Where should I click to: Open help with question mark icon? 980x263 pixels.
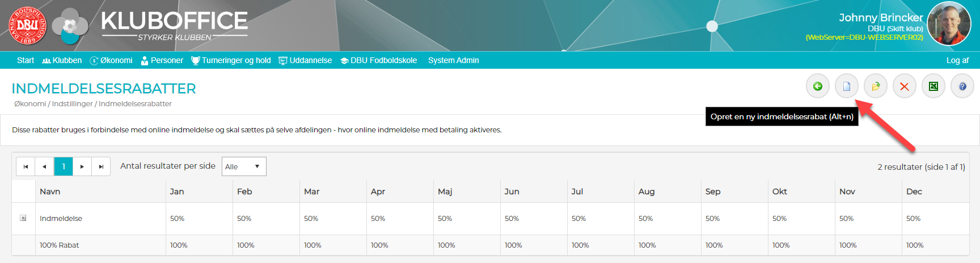[962, 86]
